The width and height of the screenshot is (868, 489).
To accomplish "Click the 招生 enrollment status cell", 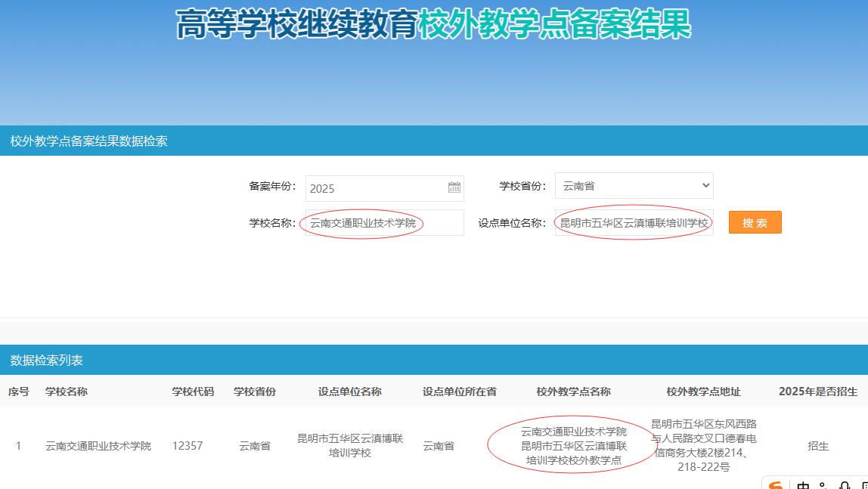I will coord(818,446).
